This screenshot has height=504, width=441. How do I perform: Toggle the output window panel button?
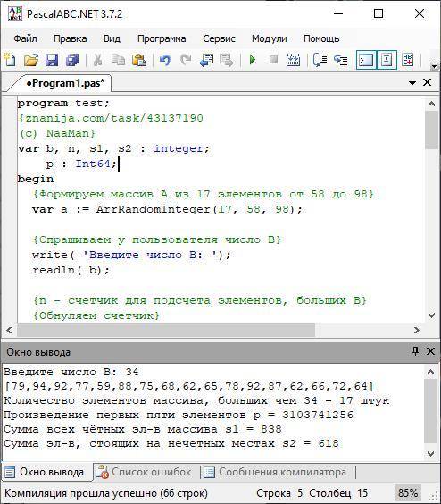tap(366, 60)
